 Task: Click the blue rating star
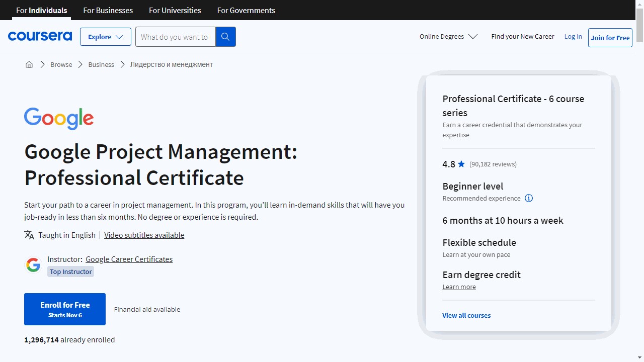tap(461, 164)
